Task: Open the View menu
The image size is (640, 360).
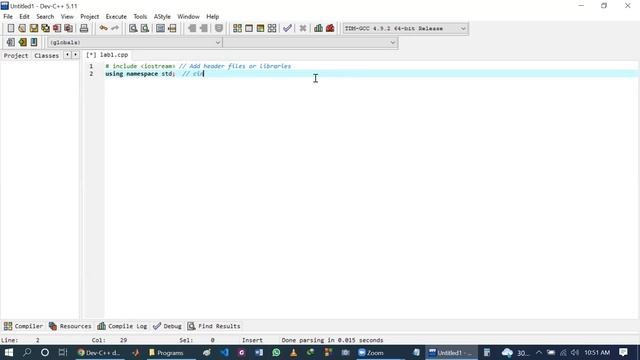Action: (67, 17)
